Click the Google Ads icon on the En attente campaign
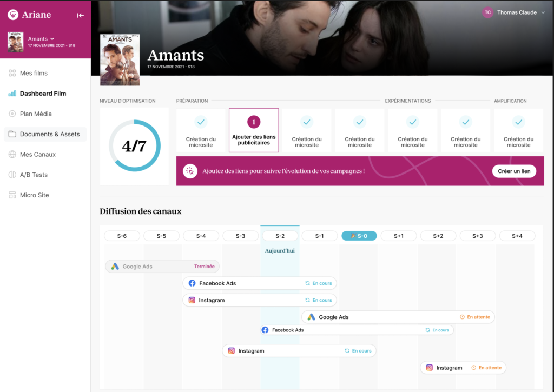This screenshot has height=392, width=554. coord(311,317)
